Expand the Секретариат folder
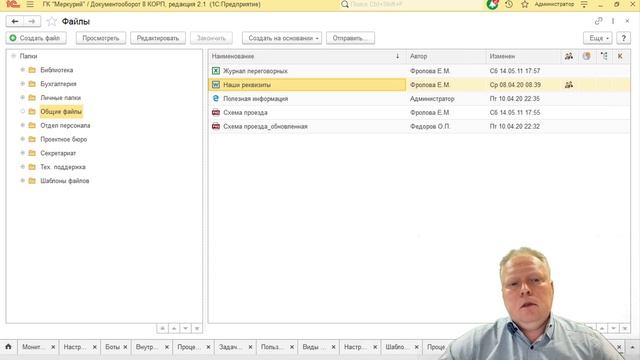 (22, 153)
